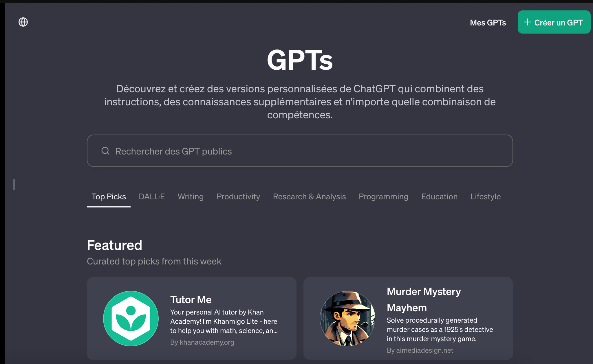Click the Créer un GPT button
593x364 pixels.
554,22
